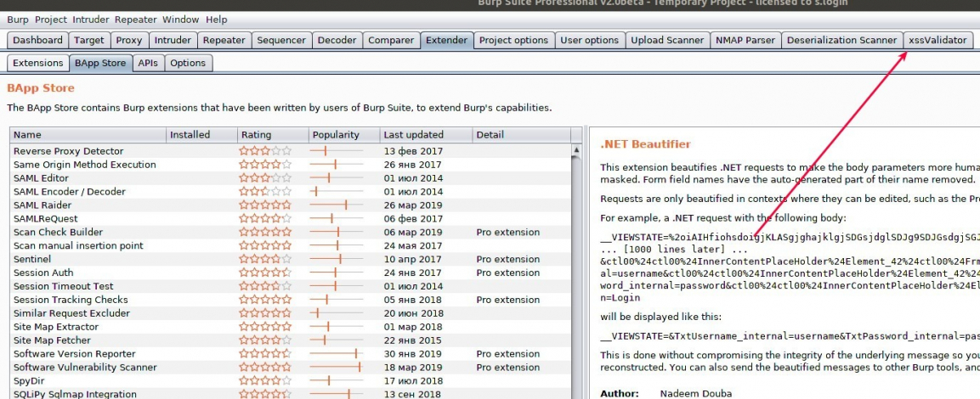The height and width of the screenshot is (399, 980).
Task: Switch to the APIs sub-tab
Action: coord(149,63)
